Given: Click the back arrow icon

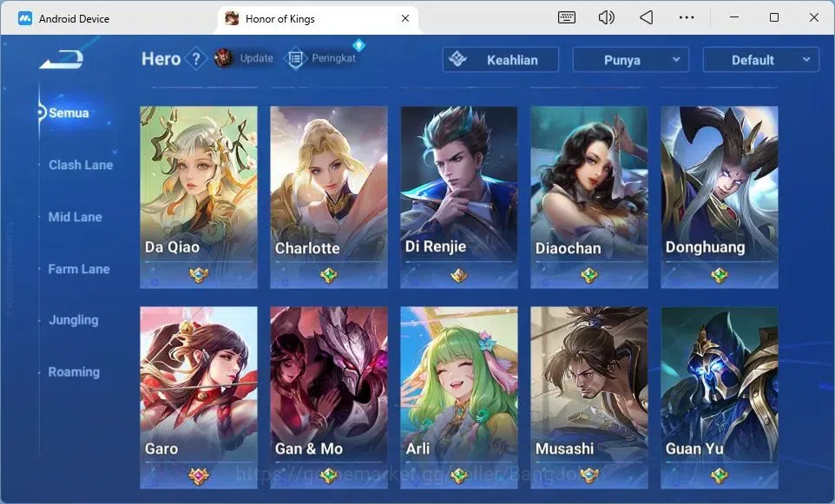Looking at the screenshot, I should [62, 59].
